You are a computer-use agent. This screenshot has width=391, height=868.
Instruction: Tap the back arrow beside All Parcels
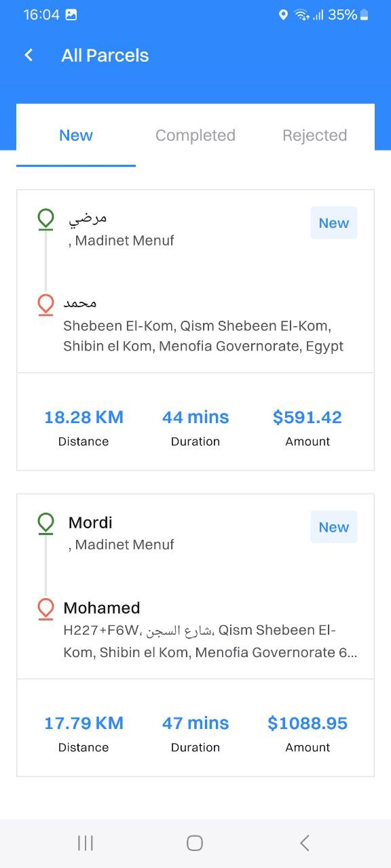tap(29, 56)
